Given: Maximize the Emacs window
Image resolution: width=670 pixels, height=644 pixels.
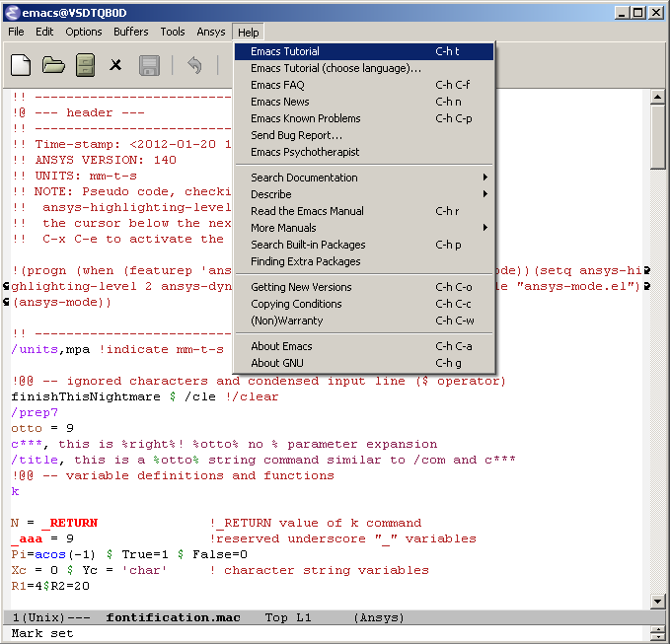Looking at the screenshot, I should click(638, 13).
